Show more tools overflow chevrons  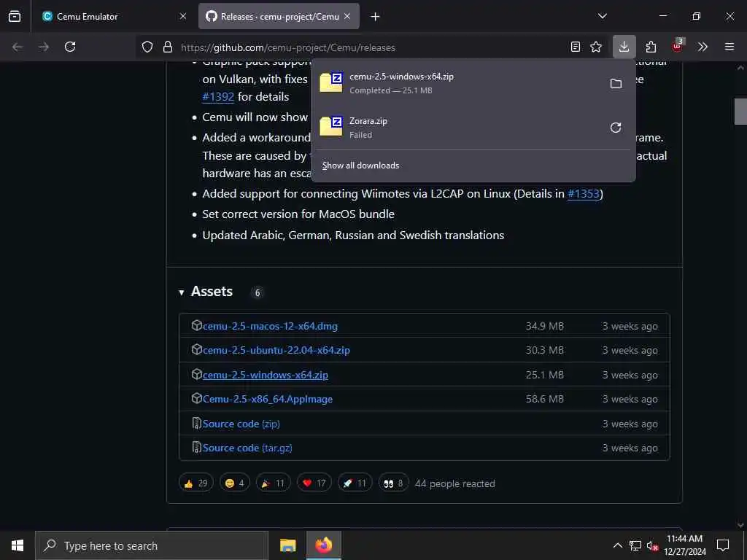coord(703,47)
